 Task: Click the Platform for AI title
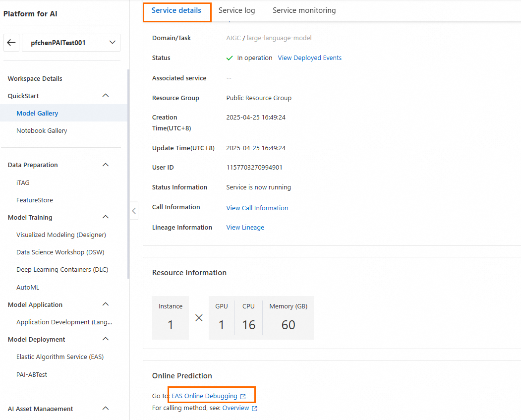tap(30, 14)
